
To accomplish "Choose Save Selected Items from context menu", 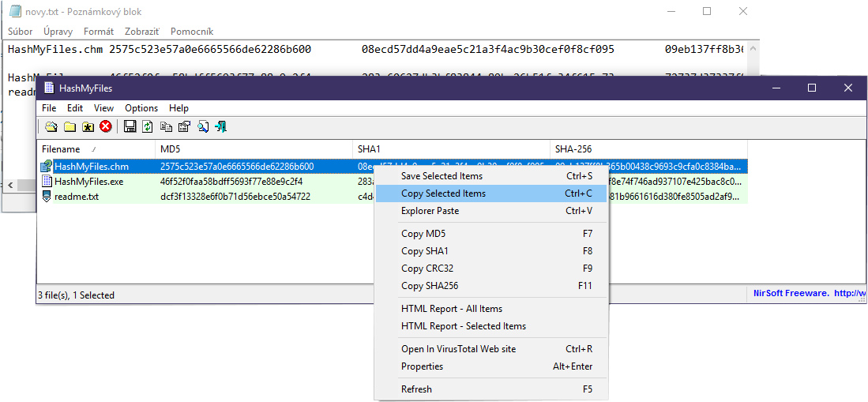I will click(x=491, y=176).
